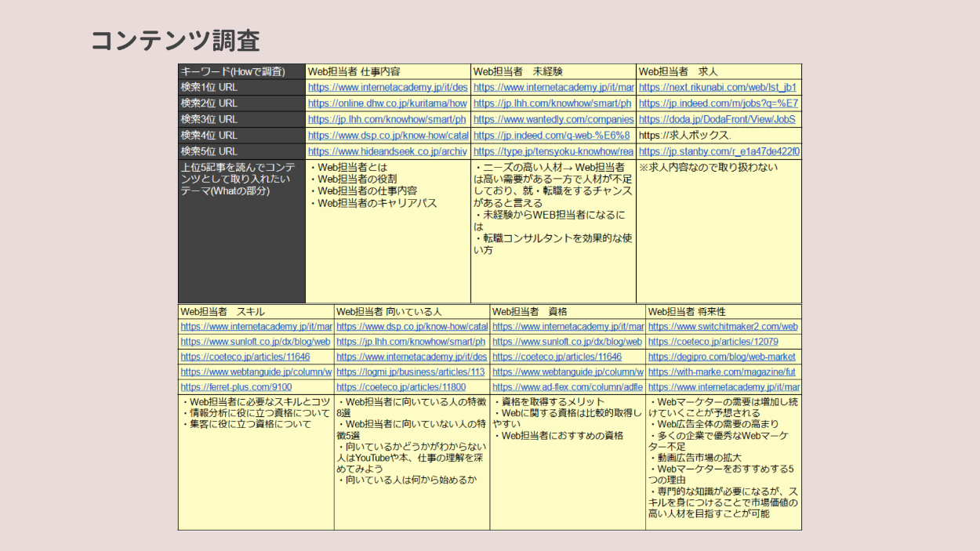Click the コンテンツ調査 slide title
This screenshot has width=980, height=551.
[x=175, y=40]
